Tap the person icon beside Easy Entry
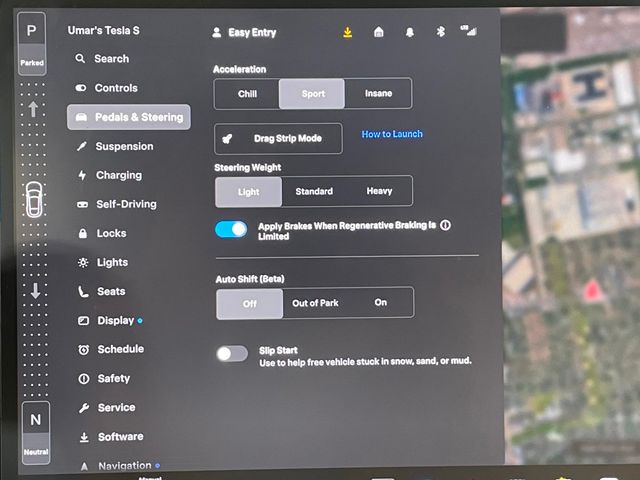This screenshot has width=640, height=480. [x=217, y=33]
